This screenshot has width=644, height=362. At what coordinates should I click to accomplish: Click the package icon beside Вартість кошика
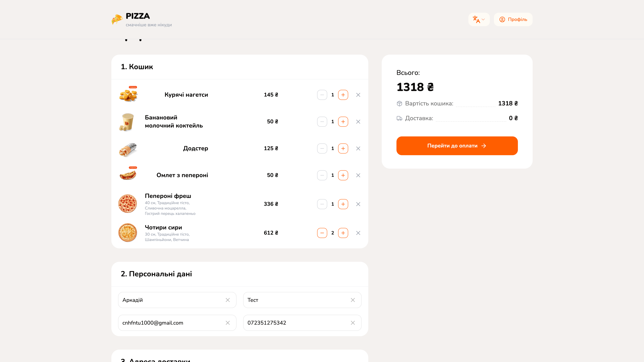[x=399, y=103]
